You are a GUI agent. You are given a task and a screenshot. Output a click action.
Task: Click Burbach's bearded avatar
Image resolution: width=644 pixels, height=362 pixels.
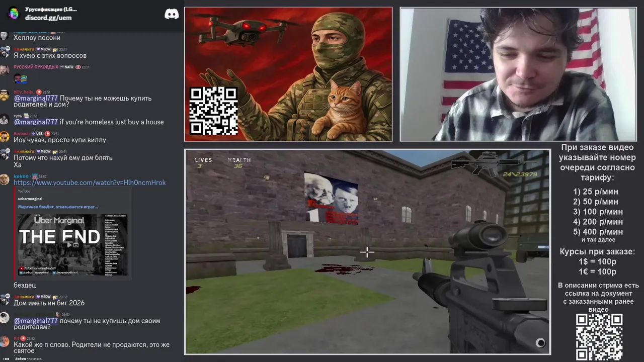[5, 137]
